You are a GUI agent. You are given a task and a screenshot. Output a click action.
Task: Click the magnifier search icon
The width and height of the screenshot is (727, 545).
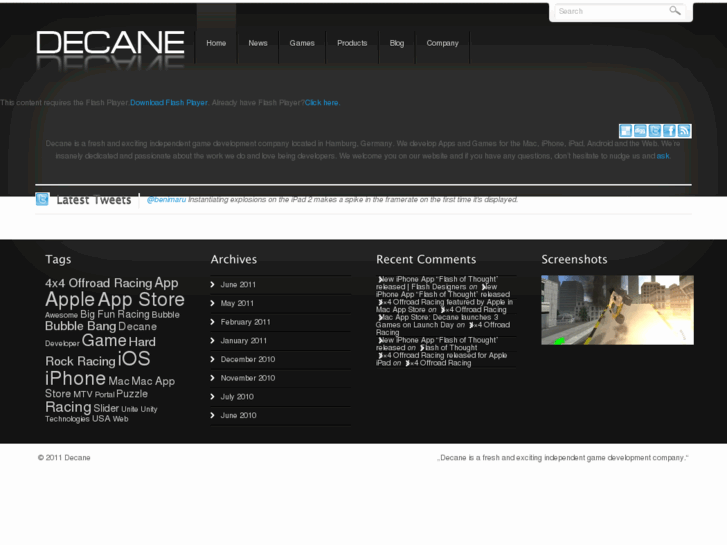[675, 11]
